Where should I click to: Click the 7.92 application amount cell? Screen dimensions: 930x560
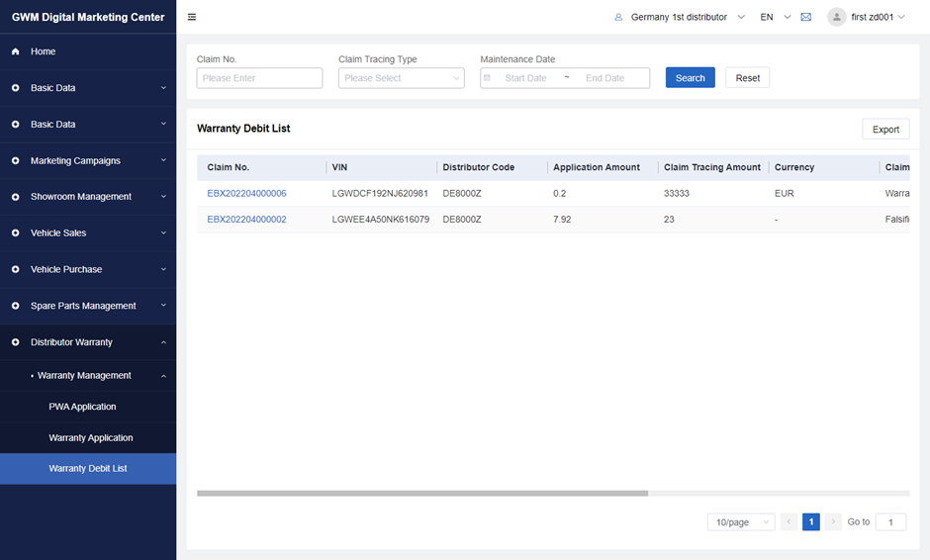click(562, 220)
